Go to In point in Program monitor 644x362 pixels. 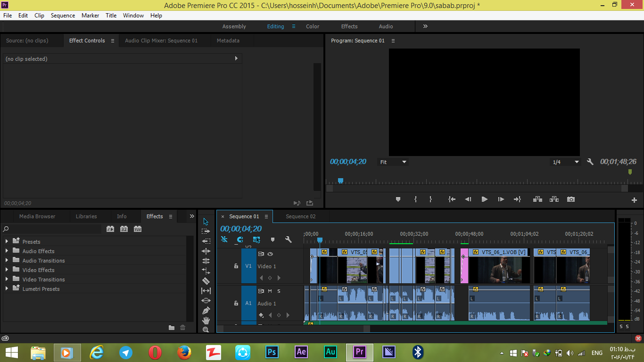click(x=452, y=199)
